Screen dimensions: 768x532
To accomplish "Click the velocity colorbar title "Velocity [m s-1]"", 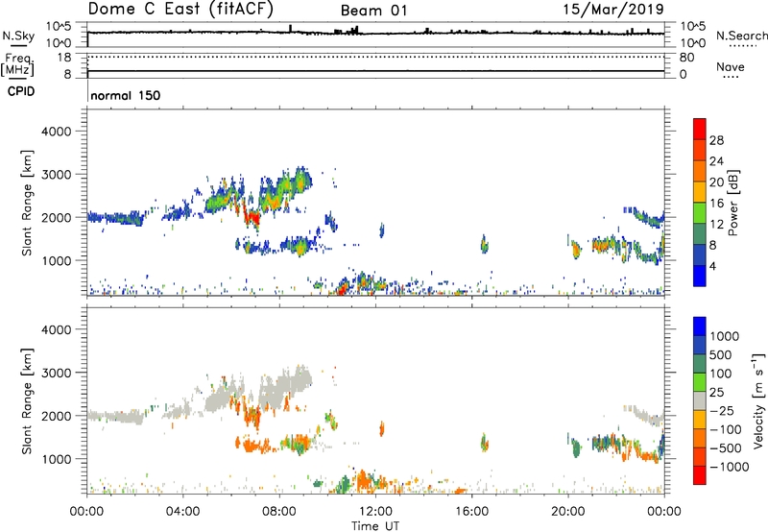I will 758,400.
